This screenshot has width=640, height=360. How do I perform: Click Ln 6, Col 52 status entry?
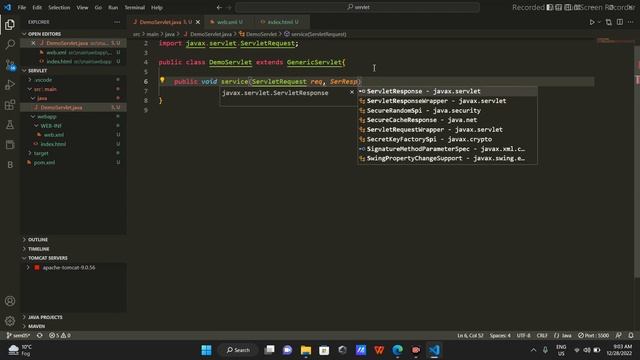[470, 336]
